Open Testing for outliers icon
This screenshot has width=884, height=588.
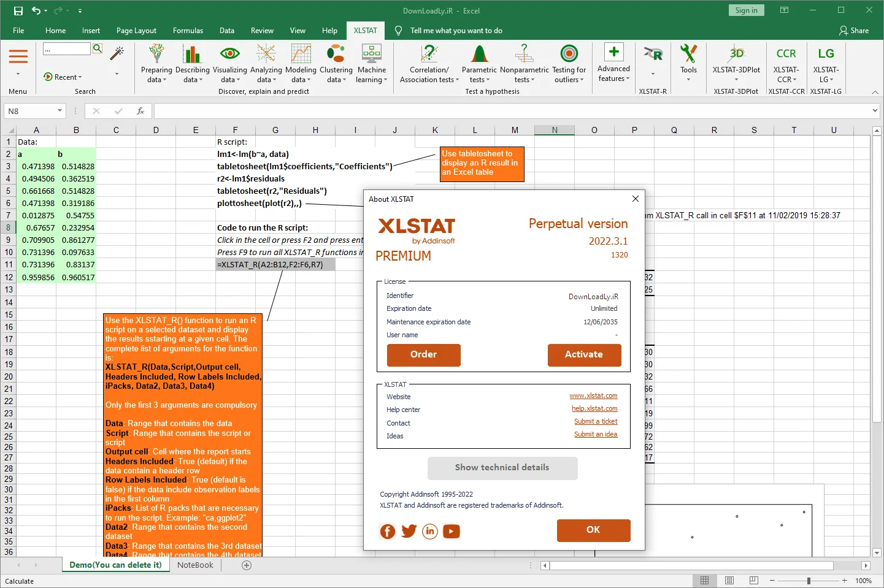tap(569, 54)
